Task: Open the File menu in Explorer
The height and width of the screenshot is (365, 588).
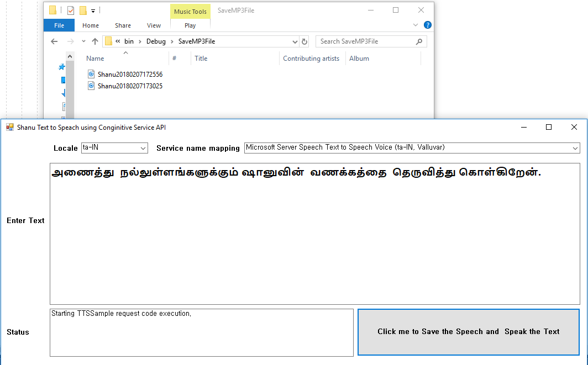Action: 59,25
